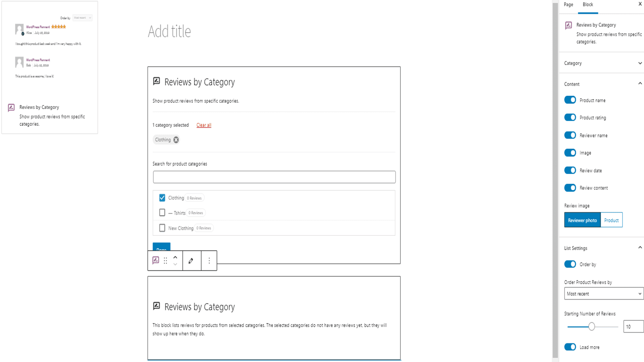
Task: Check the Tshirts category checkbox
Action: tap(162, 213)
